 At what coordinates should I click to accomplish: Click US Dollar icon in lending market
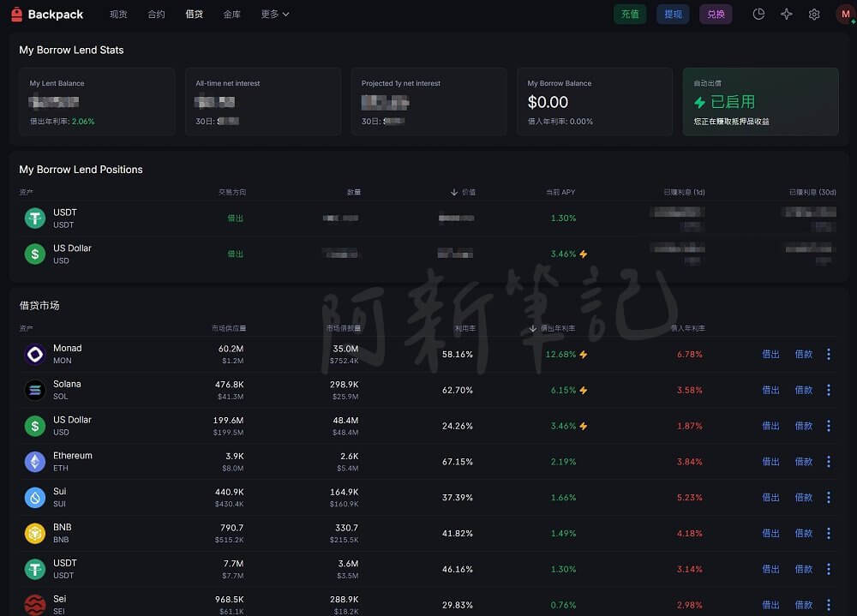(35, 426)
